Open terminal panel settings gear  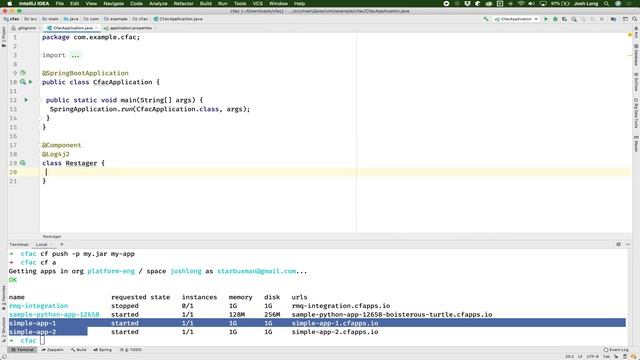pyautogui.click(x=618, y=244)
